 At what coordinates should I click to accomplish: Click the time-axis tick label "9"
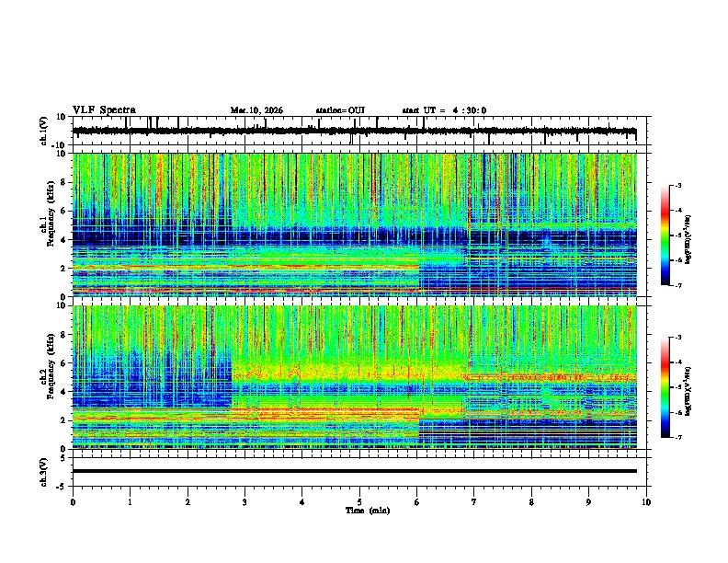[x=588, y=502]
